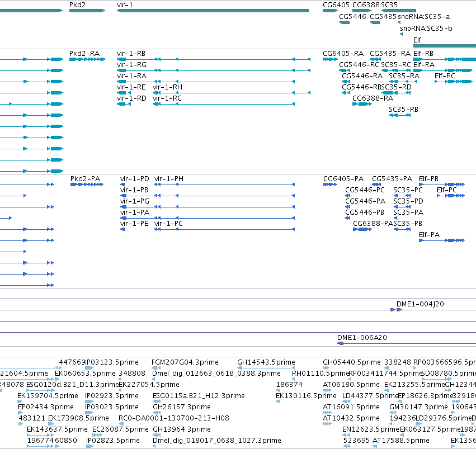Choose EST label EK227054.5prime
476x449 pixels.
pos(149,385)
